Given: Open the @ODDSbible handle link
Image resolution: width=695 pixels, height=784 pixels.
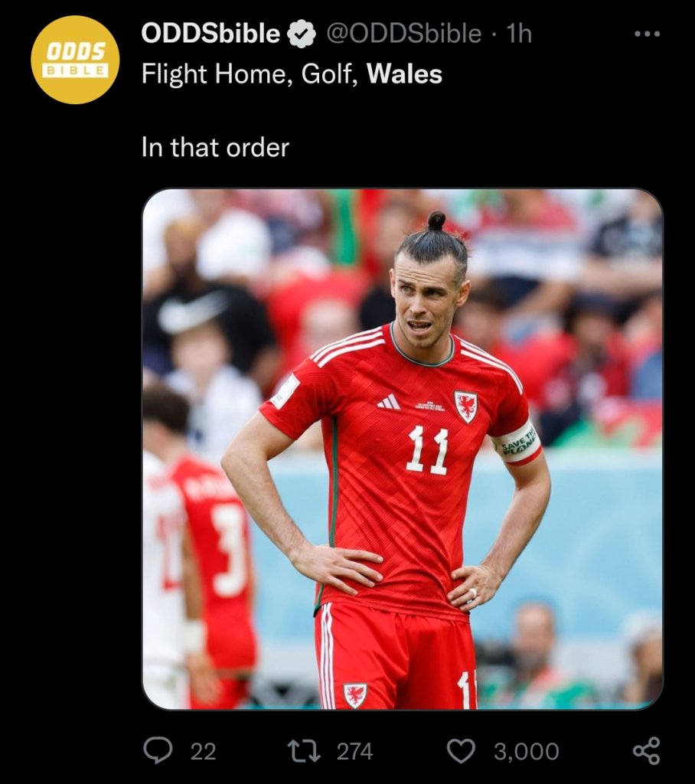Looking at the screenshot, I should [404, 34].
